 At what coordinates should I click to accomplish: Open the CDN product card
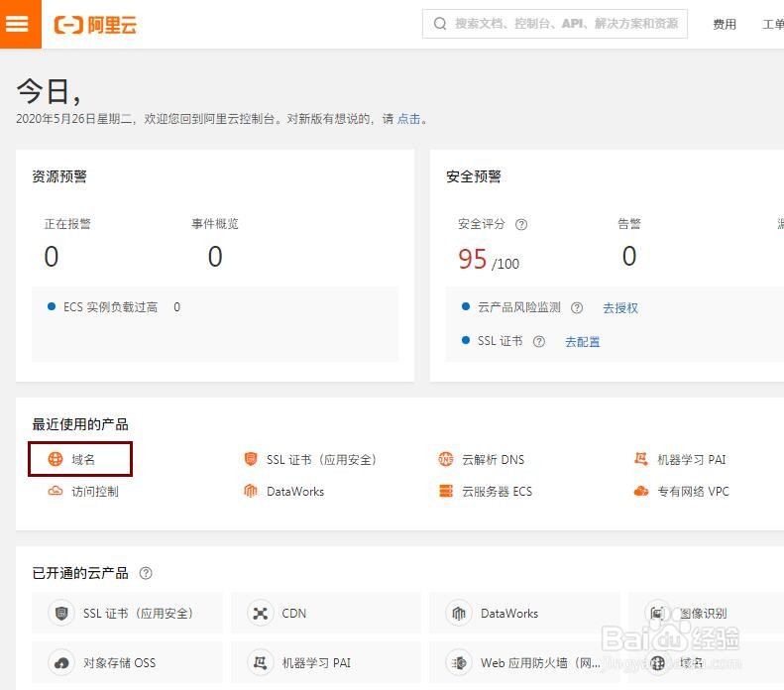[x=326, y=613]
